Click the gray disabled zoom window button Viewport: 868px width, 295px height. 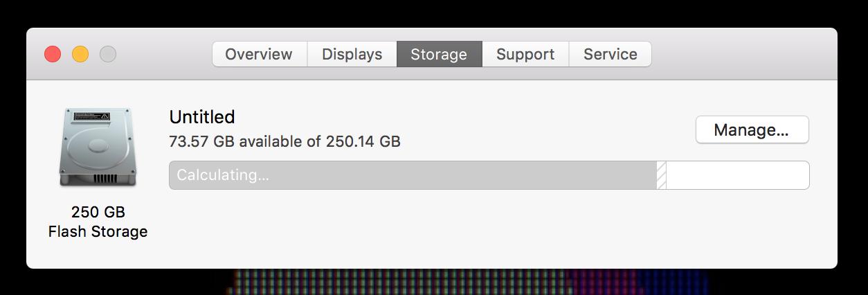pyautogui.click(x=108, y=54)
